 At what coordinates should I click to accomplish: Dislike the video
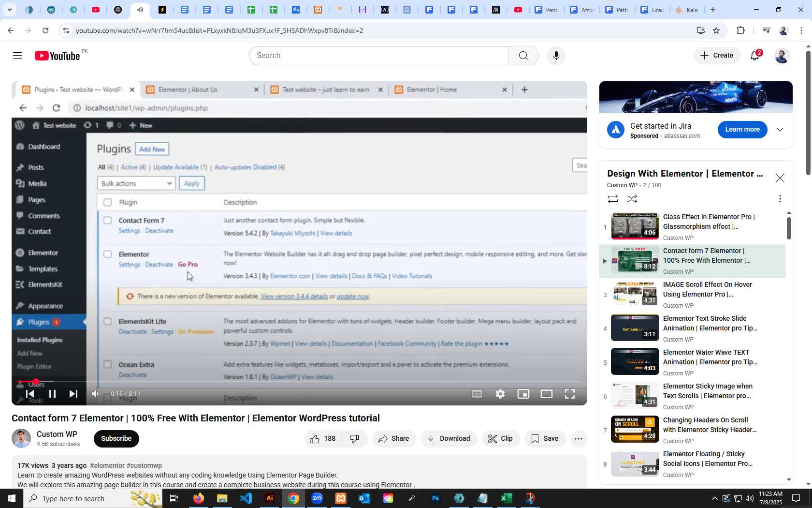coord(355,439)
